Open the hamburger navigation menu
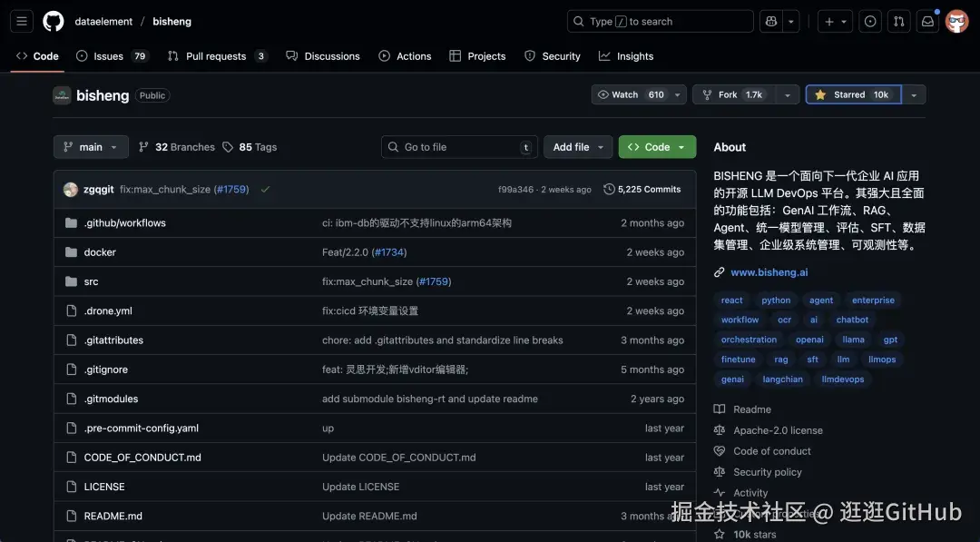 click(22, 21)
